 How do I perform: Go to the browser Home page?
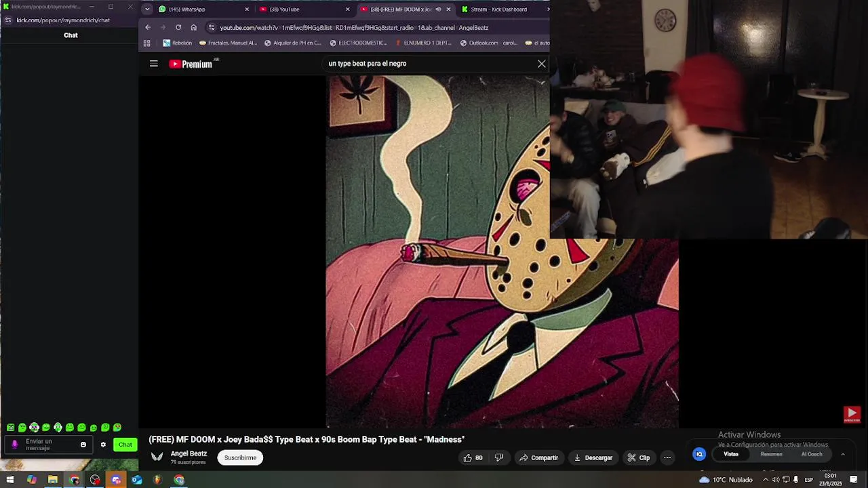[194, 27]
